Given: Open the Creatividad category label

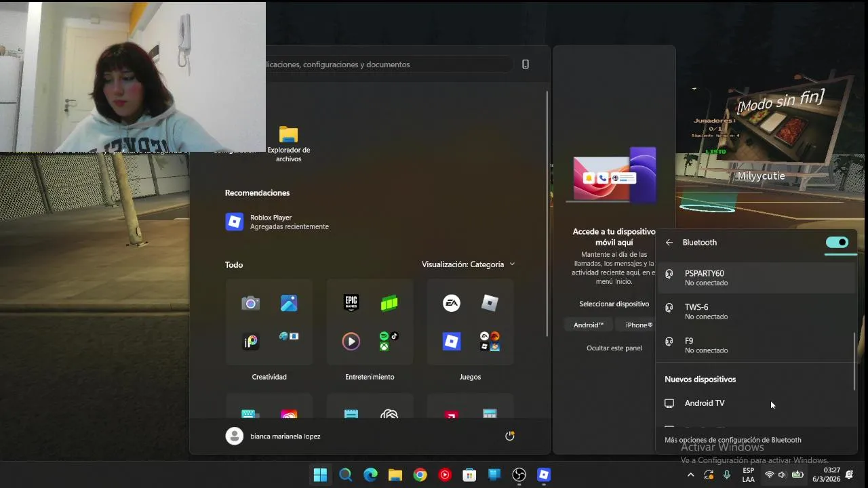Looking at the screenshot, I should [x=269, y=377].
